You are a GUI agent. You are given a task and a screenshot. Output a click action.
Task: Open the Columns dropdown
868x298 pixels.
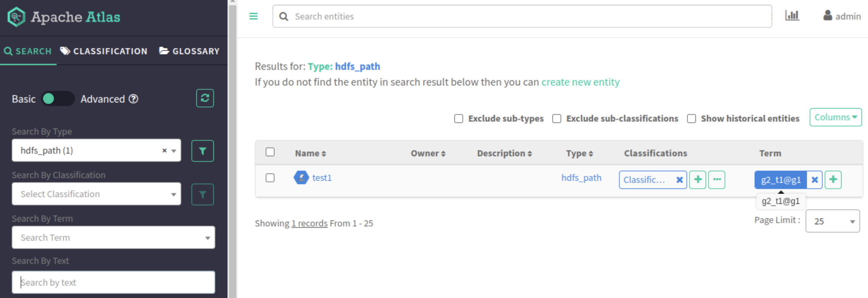tap(835, 117)
